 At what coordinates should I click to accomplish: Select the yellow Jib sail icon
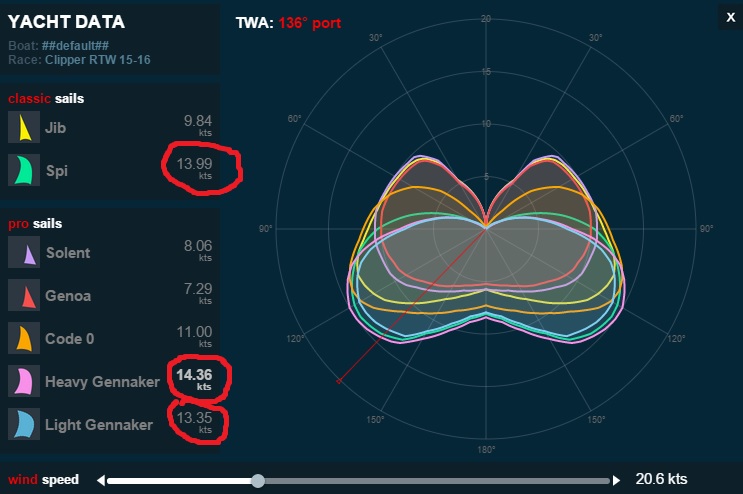tap(24, 127)
